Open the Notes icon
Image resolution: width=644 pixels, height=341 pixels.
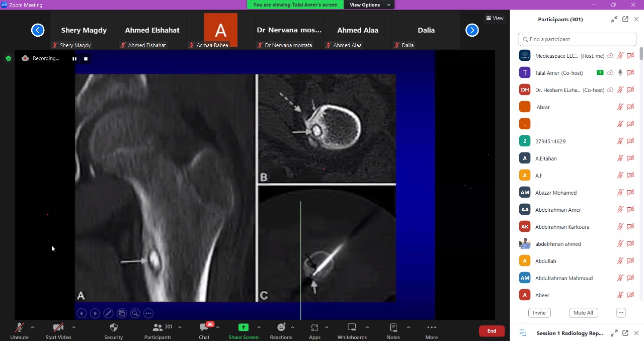tap(393, 327)
